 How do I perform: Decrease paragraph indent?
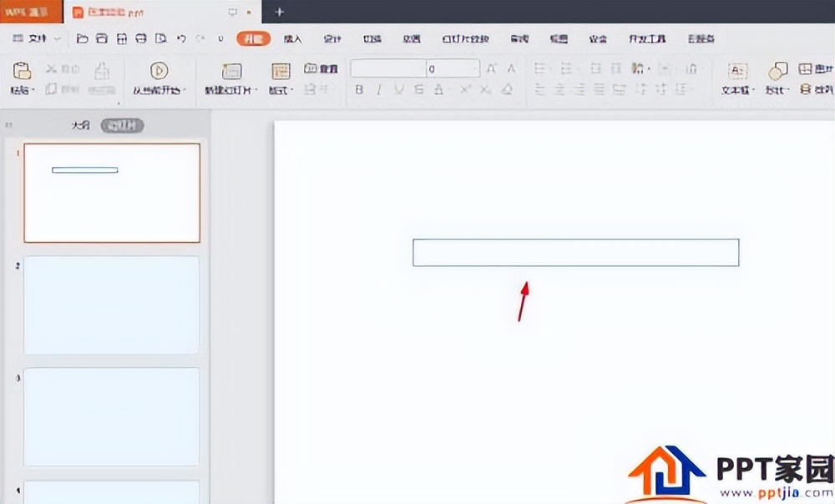coord(596,68)
